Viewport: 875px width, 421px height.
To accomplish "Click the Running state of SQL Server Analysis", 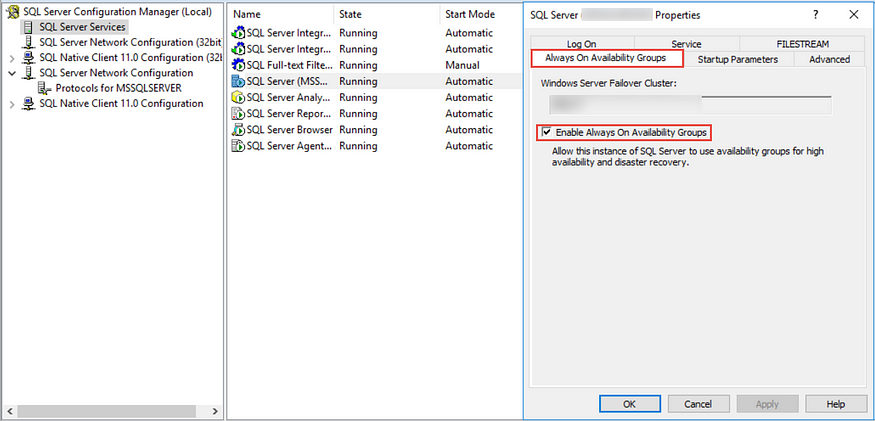I will pyautogui.click(x=358, y=98).
